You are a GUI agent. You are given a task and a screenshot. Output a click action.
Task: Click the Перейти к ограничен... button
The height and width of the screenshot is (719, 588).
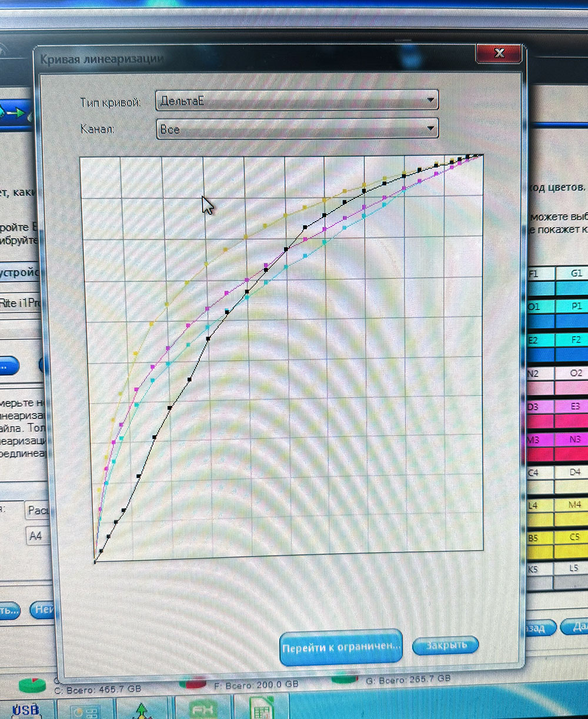341,647
